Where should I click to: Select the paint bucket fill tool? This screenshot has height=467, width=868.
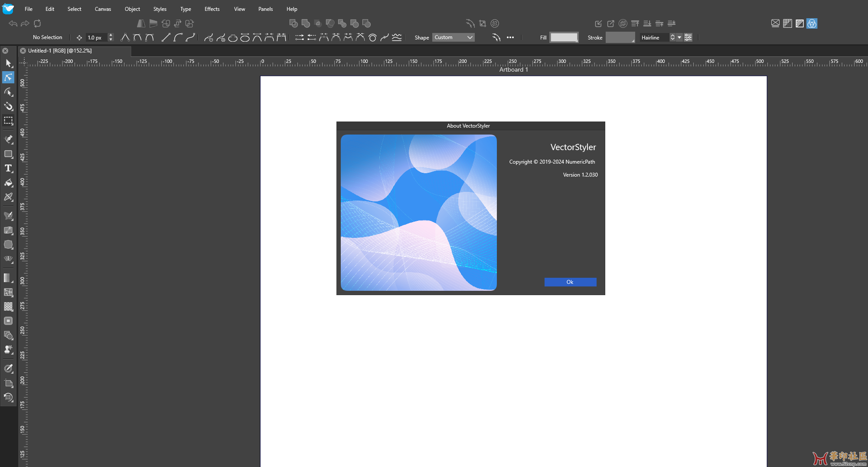[8, 183]
